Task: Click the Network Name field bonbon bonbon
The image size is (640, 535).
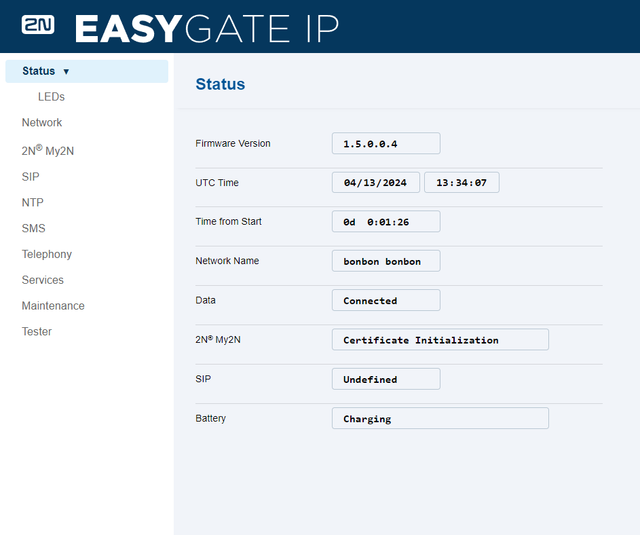Action: (386, 261)
